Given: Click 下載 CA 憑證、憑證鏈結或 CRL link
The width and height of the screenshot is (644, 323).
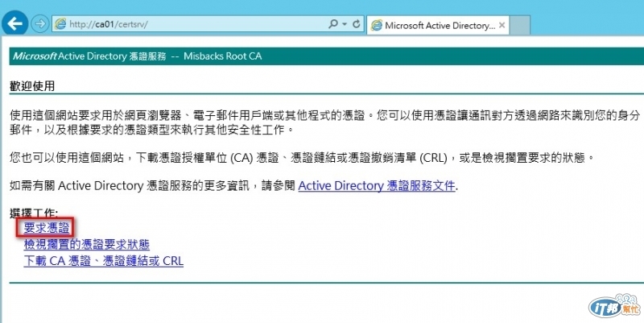Looking at the screenshot, I should [x=104, y=261].
